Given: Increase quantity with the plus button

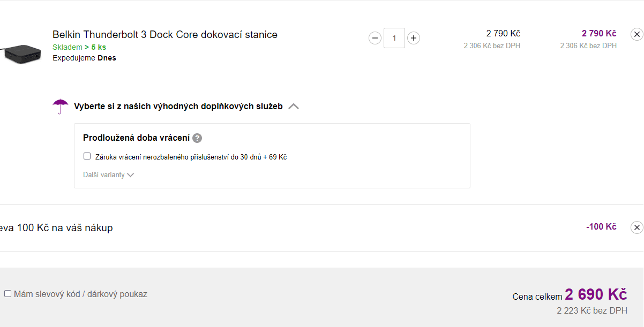Looking at the screenshot, I should tap(414, 38).
